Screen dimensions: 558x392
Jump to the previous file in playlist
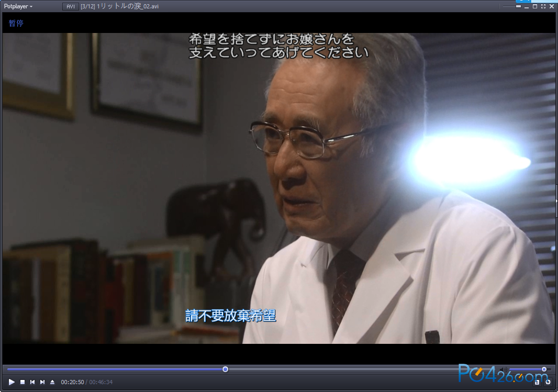tap(32, 382)
